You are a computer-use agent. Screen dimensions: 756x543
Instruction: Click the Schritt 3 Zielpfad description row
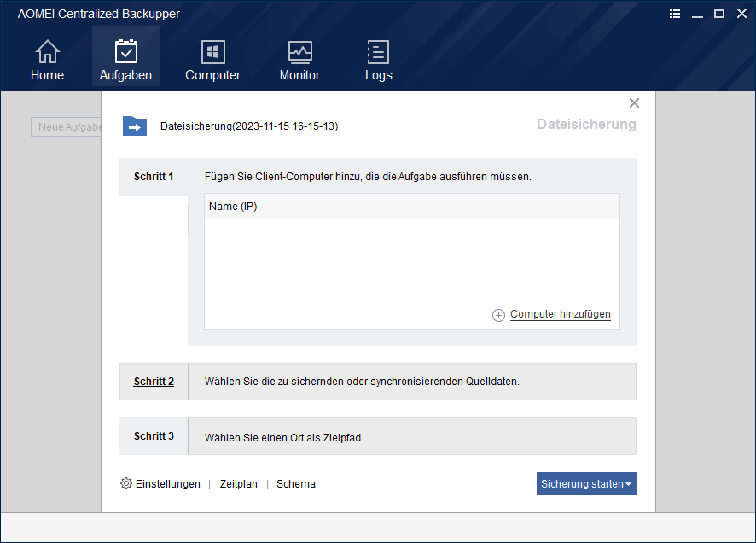(412, 436)
